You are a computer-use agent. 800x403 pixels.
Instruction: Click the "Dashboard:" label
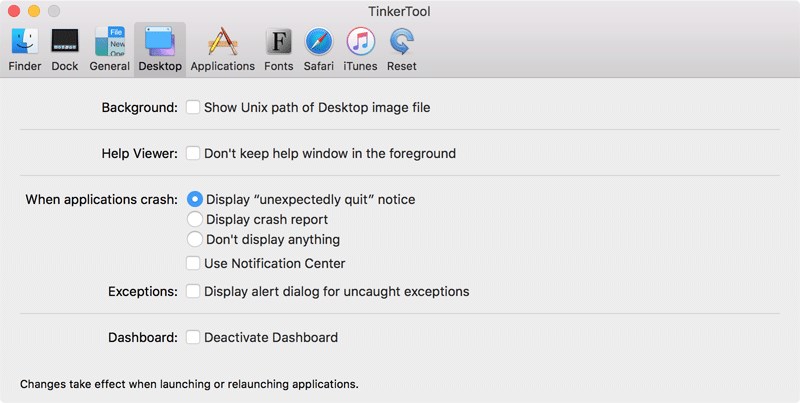(x=143, y=338)
